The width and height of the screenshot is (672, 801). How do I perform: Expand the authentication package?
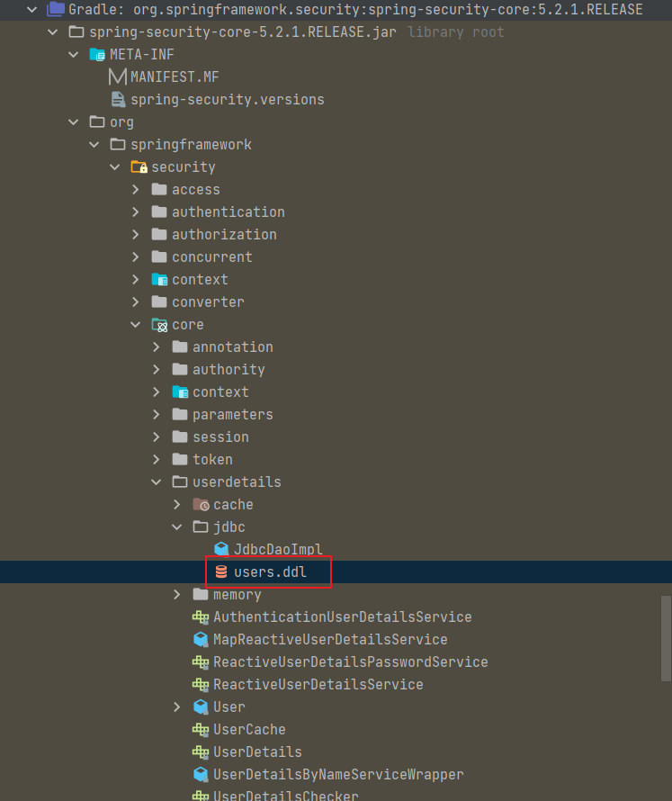click(135, 212)
